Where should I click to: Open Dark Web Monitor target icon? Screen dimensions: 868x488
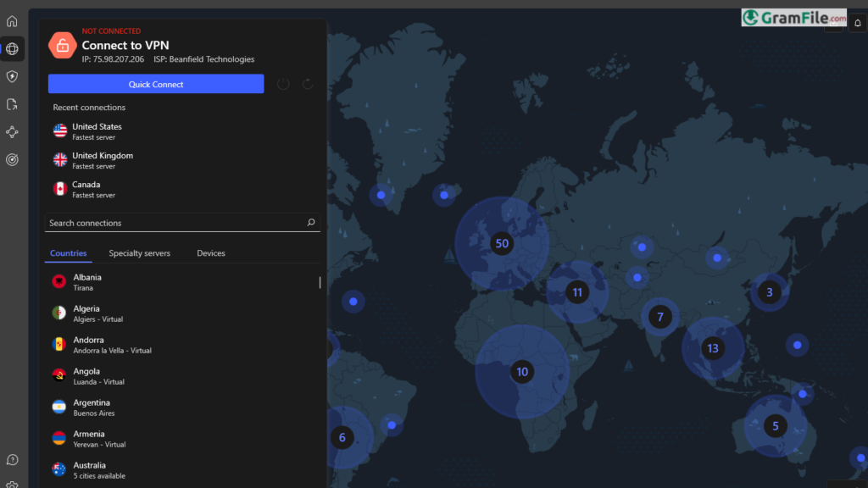tap(12, 159)
